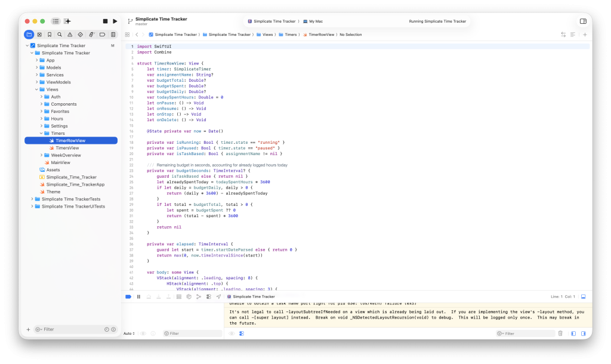The image size is (611, 364).
Task: Go back in editor history
Action: tap(137, 34)
